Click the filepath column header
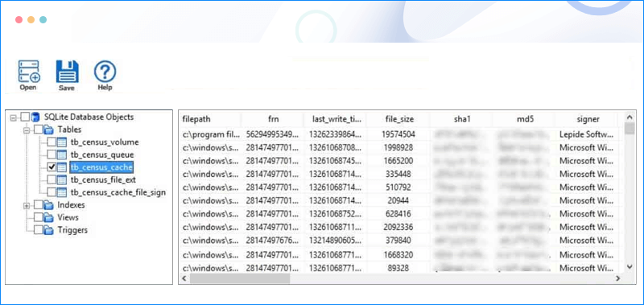 point(210,119)
